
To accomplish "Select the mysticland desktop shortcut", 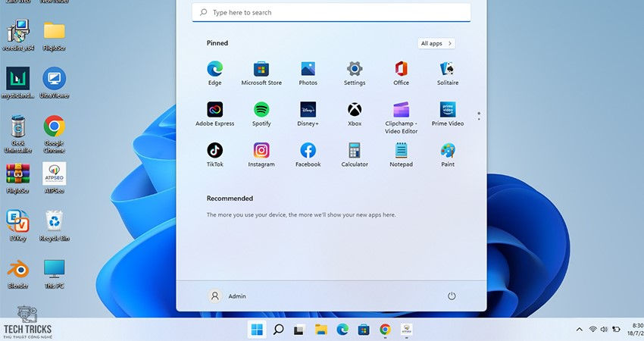I will click(x=18, y=83).
